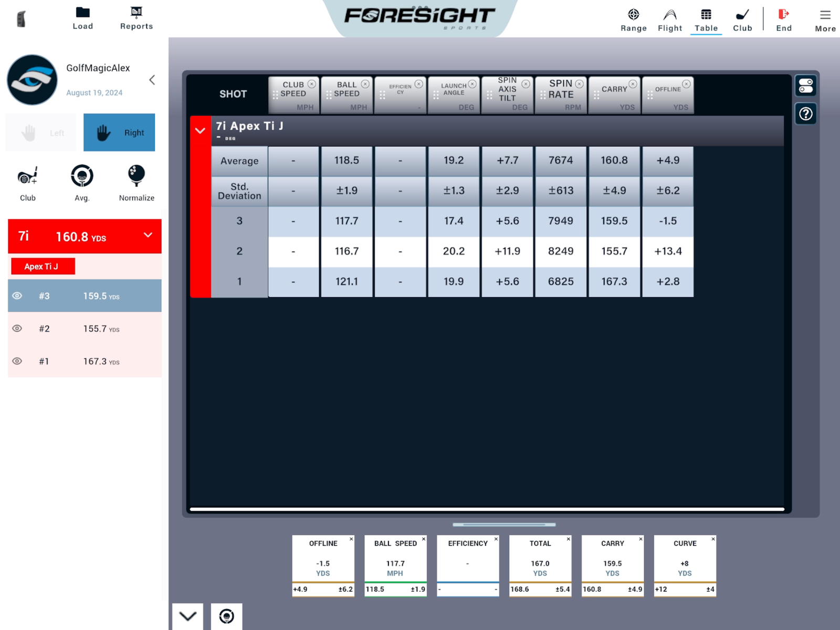
Task: Toggle visibility of shot #2
Action: tap(17, 329)
